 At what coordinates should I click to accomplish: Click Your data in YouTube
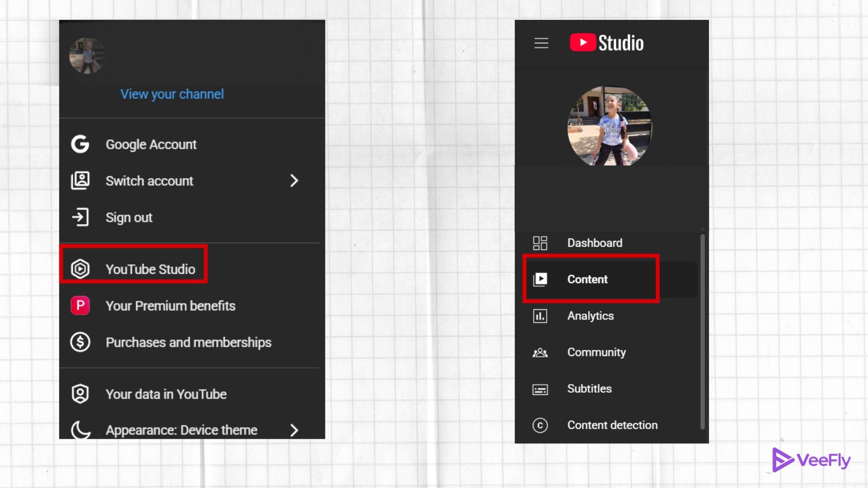pyautogui.click(x=166, y=394)
